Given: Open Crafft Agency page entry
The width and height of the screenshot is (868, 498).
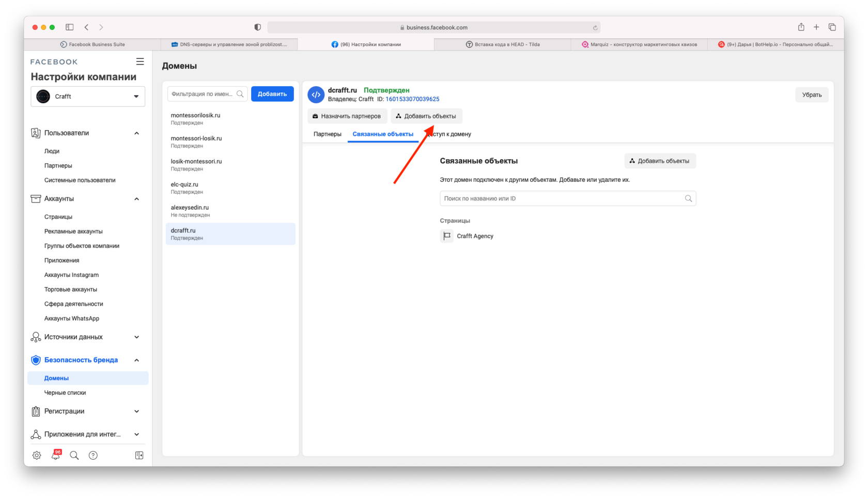Looking at the screenshot, I should pos(475,236).
